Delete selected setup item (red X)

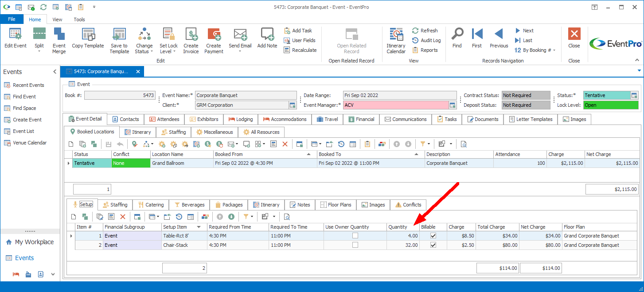[123, 217]
